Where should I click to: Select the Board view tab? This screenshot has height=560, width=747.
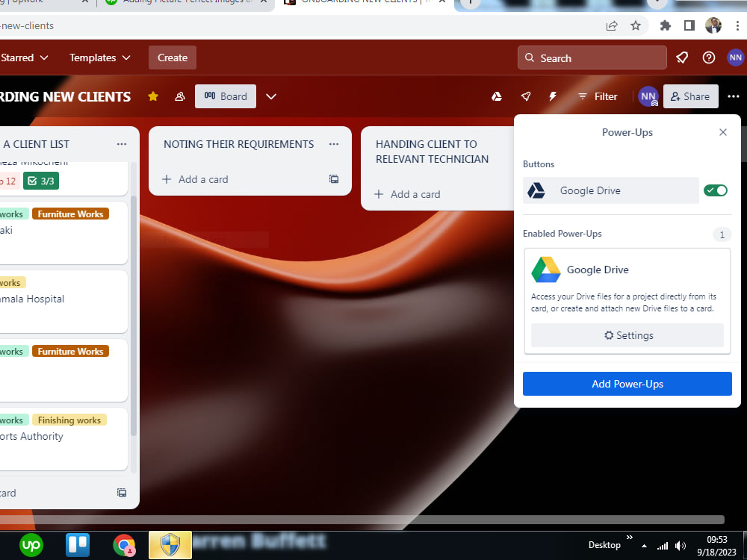(226, 96)
